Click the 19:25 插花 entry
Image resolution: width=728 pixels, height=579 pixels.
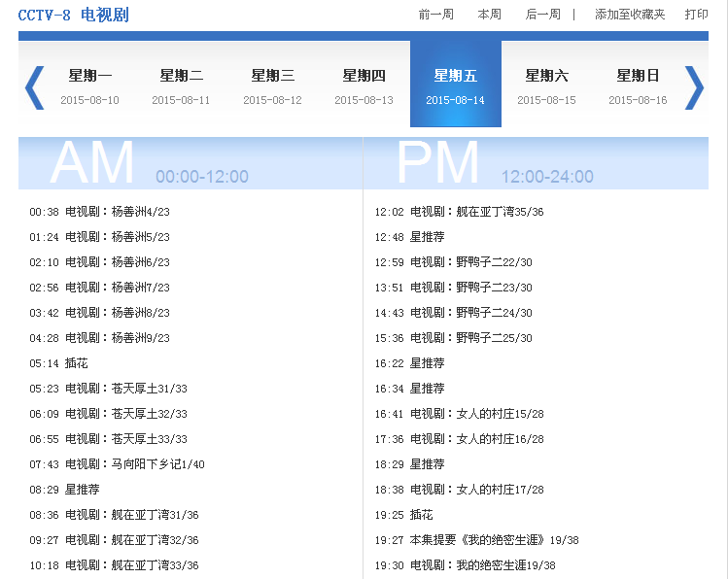point(404,515)
